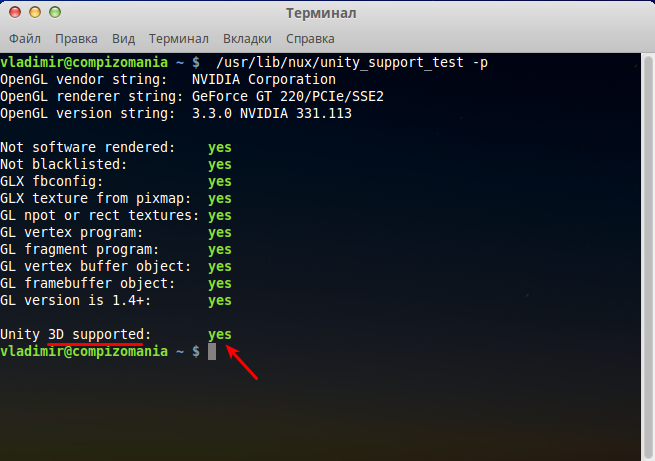The width and height of the screenshot is (655, 461).
Task: Close the terminal window with red button
Action: coord(15,13)
